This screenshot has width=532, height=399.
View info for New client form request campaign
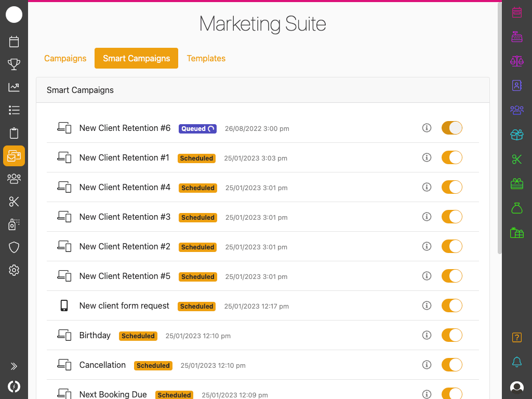[x=427, y=306]
